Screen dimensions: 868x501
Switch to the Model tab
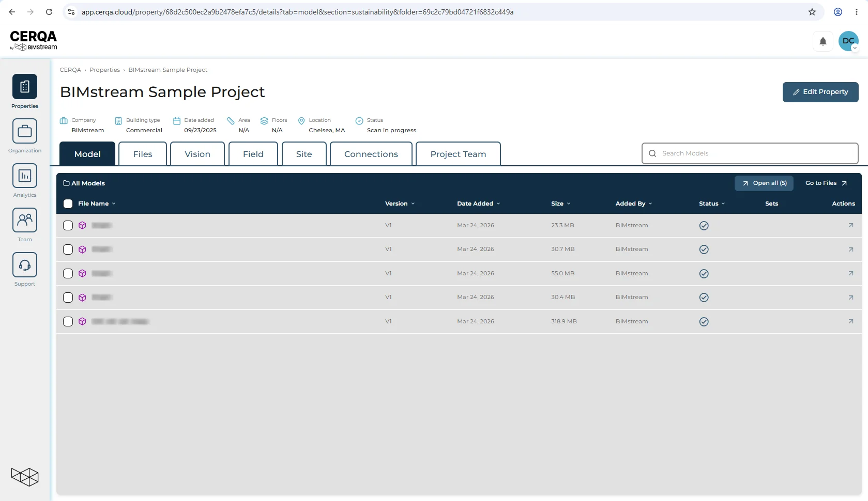pos(87,154)
